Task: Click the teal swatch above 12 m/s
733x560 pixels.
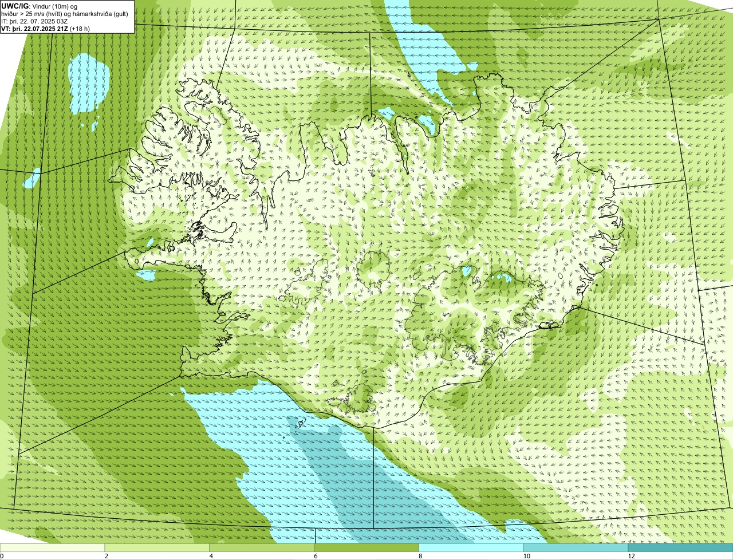Action: [x=681, y=547]
